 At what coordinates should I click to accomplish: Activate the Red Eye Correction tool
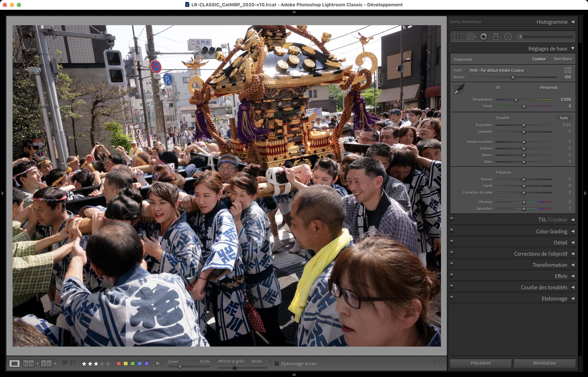[x=483, y=37]
